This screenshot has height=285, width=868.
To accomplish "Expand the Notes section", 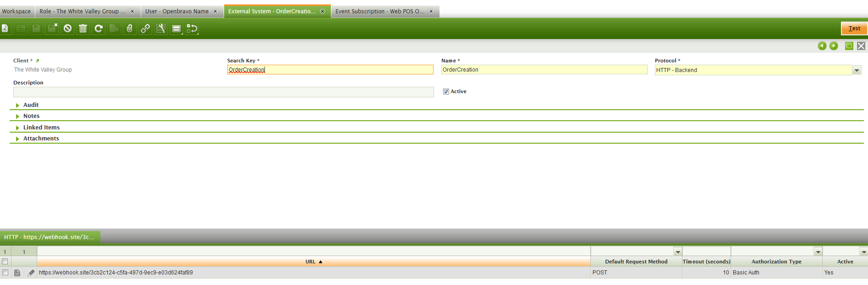I will 17,116.
